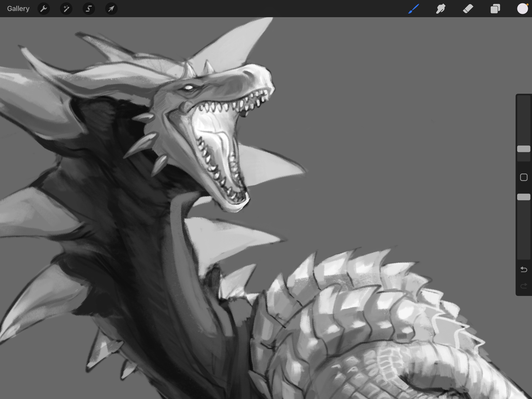Select the Smudge tool
Image resolution: width=532 pixels, height=399 pixels.
click(441, 9)
